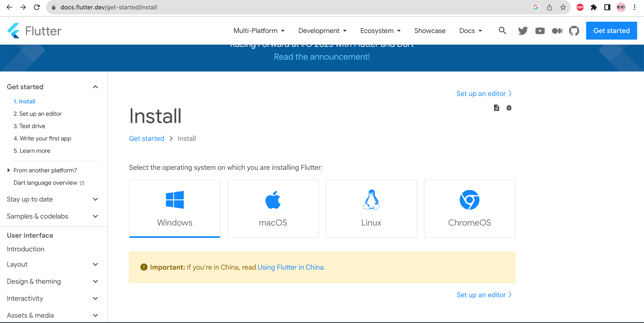
Task: Select 3. Test drive sidebar item
Action: [x=30, y=126]
